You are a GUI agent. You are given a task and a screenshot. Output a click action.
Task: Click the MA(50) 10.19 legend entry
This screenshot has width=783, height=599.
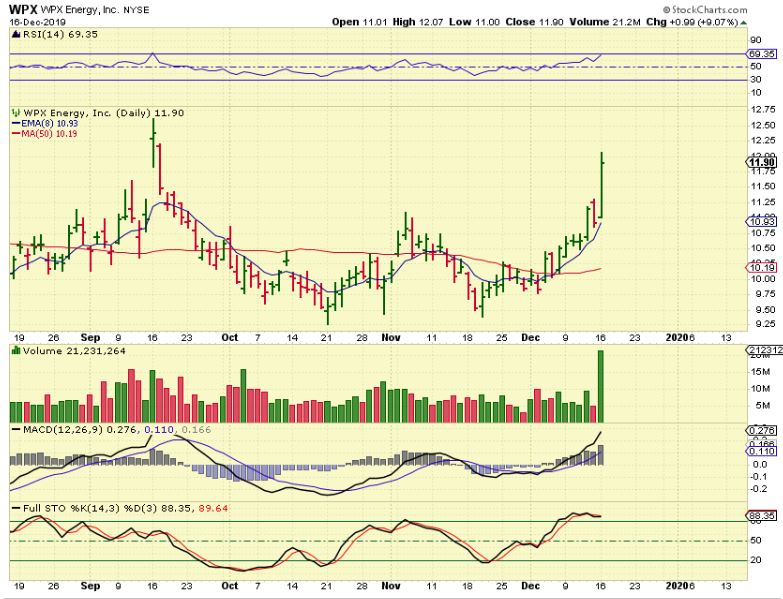(44, 133)
